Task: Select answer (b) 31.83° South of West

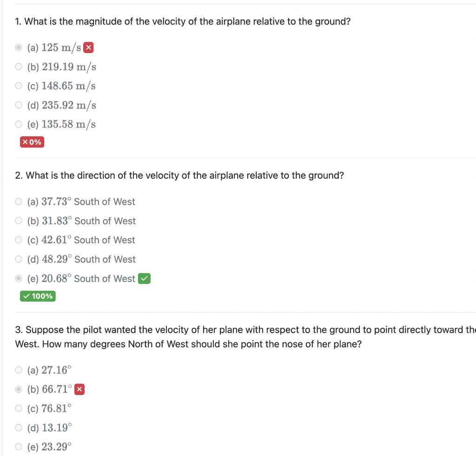Action: click(x=19, y=220)
